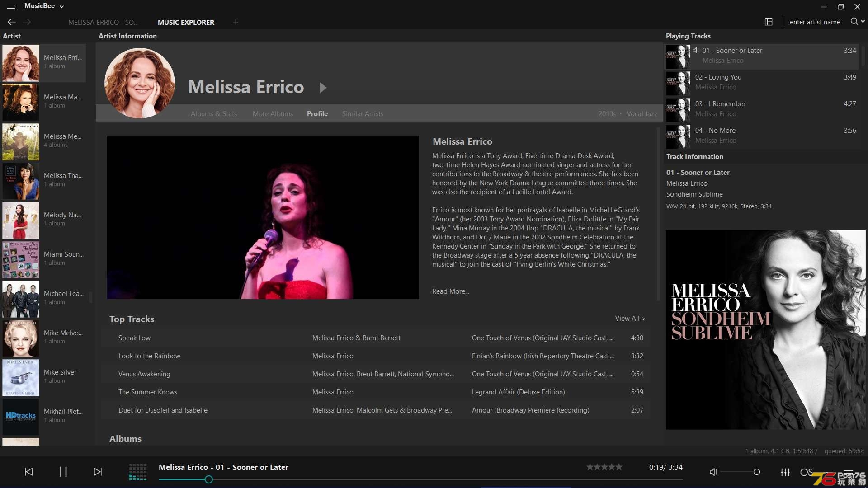Select Melissa Tha... artist entry
Image resolution: width=868 pixels, height=488 pixels.
[44, 181]
